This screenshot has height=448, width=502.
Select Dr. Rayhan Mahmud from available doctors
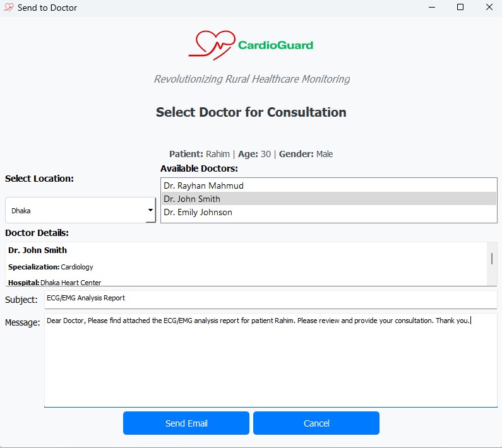click(203, 186)
